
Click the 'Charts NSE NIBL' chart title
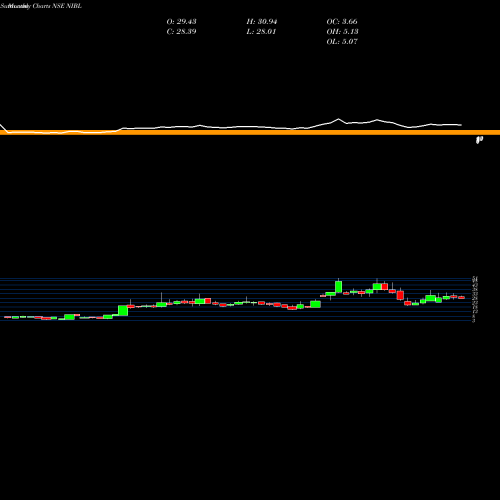[57, 6]
